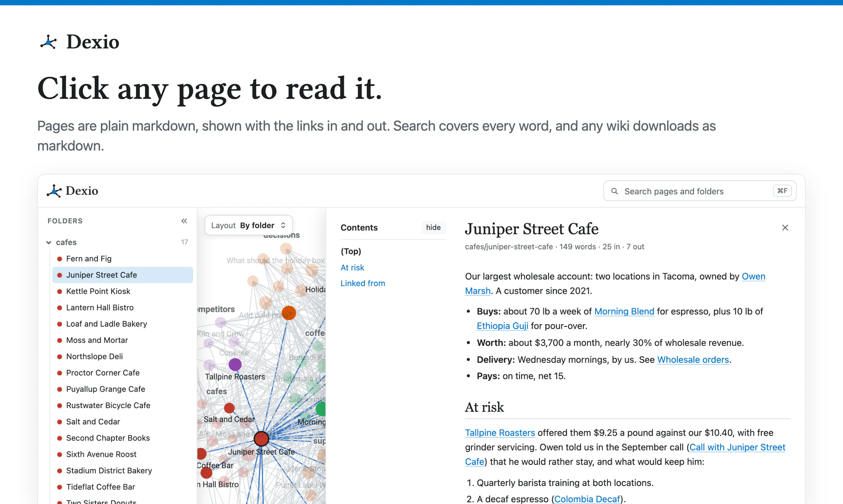843x504 pixels.
Task: Jump to At risk section in Contents
Action: pyautogui.click(x=352, y=268)
